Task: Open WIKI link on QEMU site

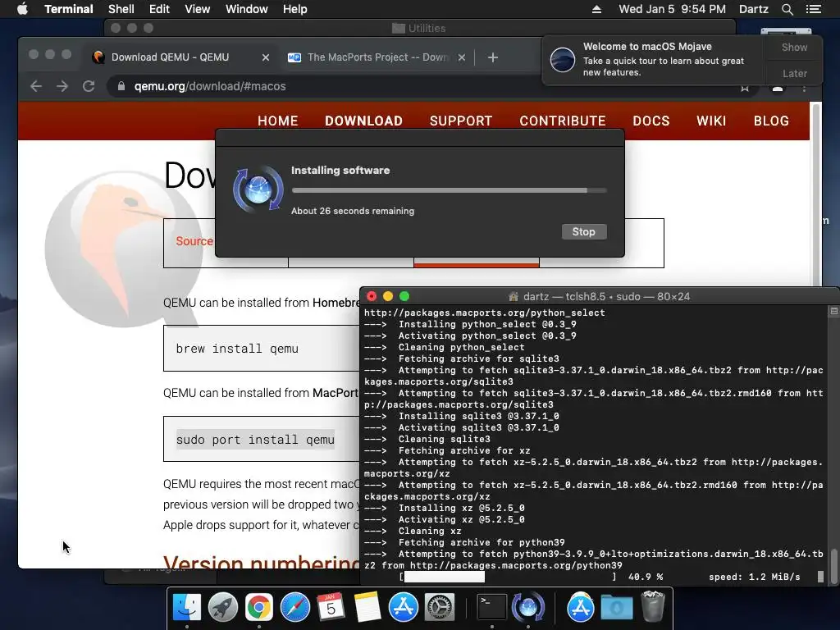Action: pyautogui.click(x=711, y=121)
